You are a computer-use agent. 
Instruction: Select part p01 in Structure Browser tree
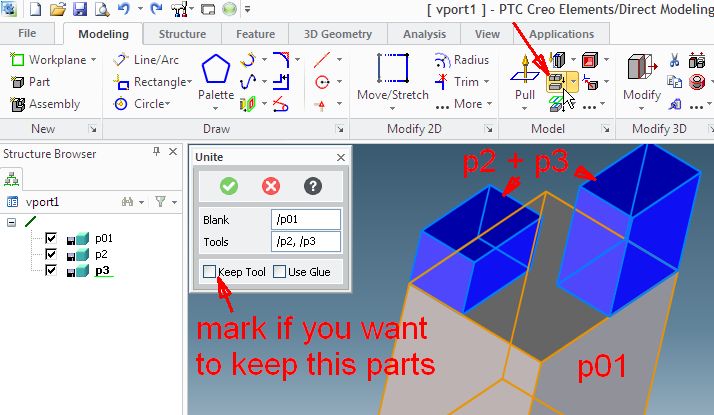point(103,238)
